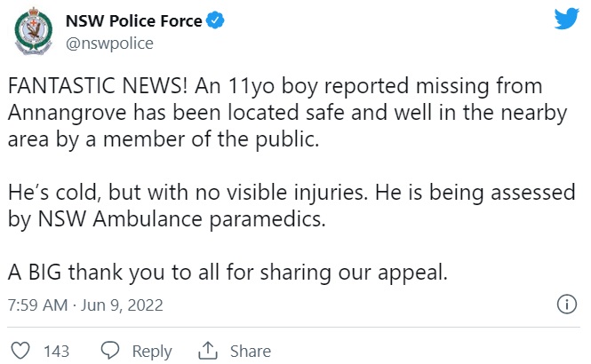
Task: Click the 143 likes count
Action: point(57,351)
